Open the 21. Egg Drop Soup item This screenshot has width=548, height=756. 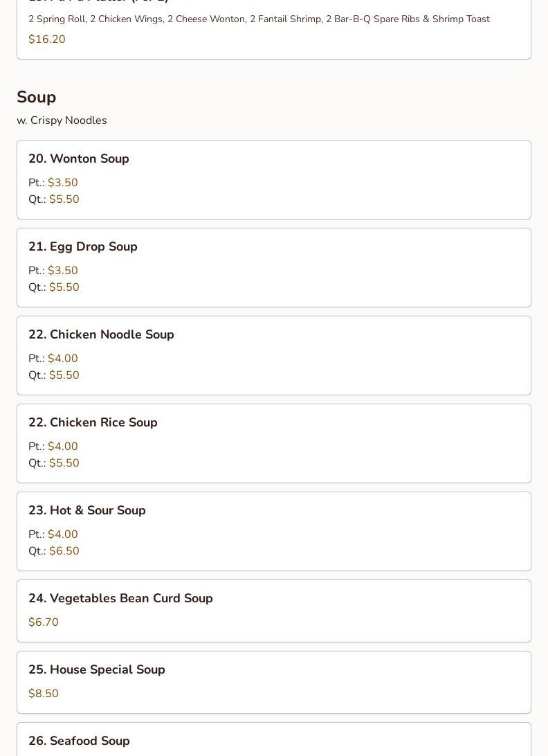coord(274,268)
